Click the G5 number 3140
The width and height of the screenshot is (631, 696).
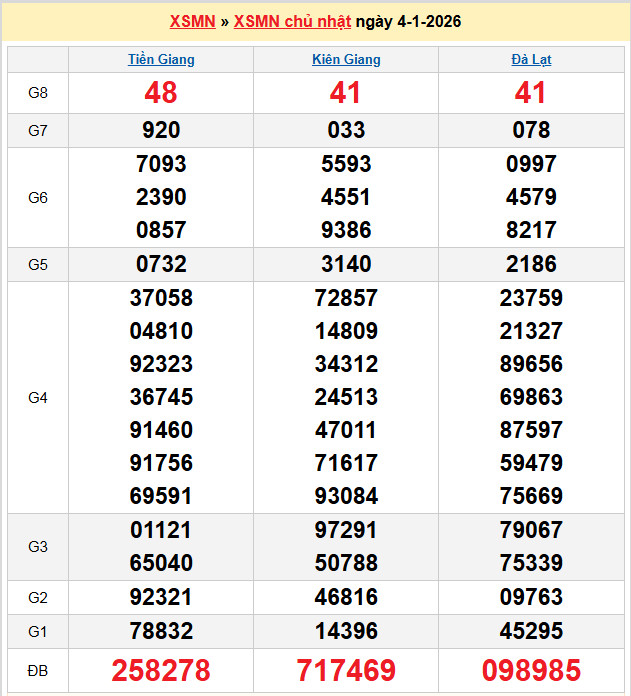pos(346,265)
